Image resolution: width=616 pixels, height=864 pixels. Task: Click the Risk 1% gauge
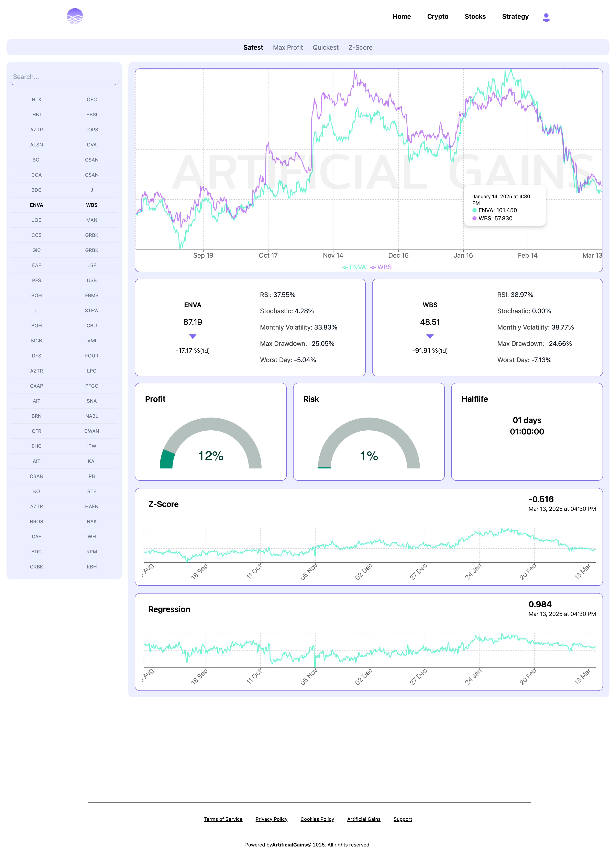369,443
